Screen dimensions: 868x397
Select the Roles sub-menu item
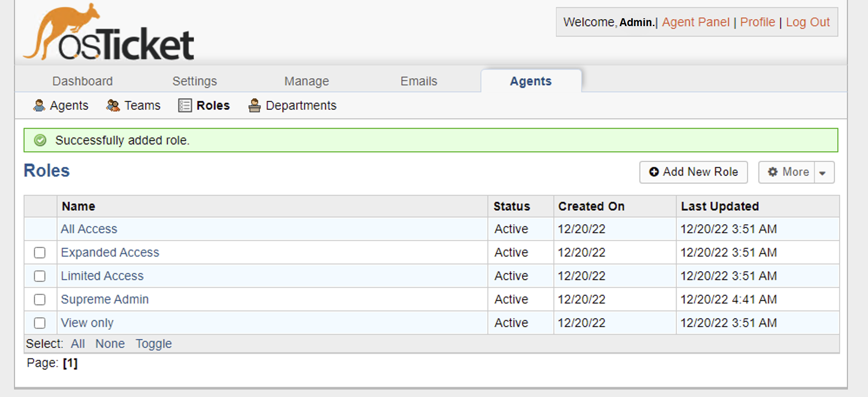213,105
